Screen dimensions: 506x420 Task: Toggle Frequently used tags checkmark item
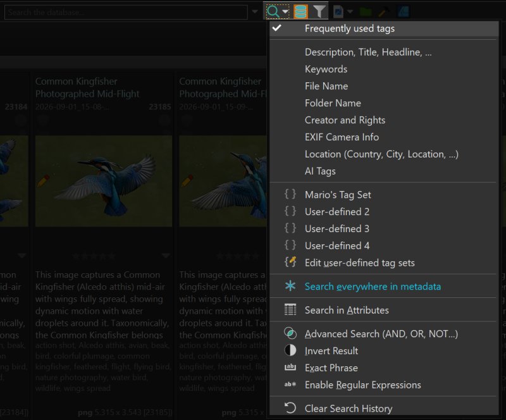(x=384, y=28)
